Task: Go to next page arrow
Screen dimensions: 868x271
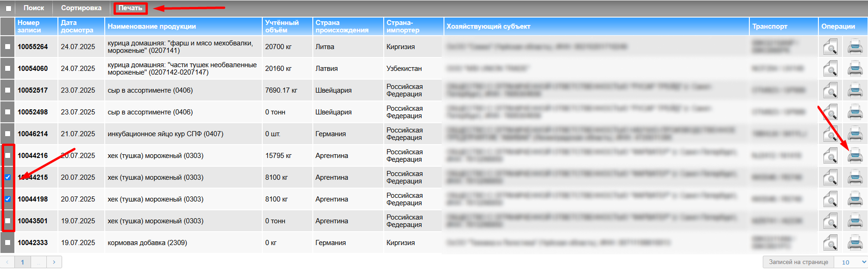Action: coord(54,262)
